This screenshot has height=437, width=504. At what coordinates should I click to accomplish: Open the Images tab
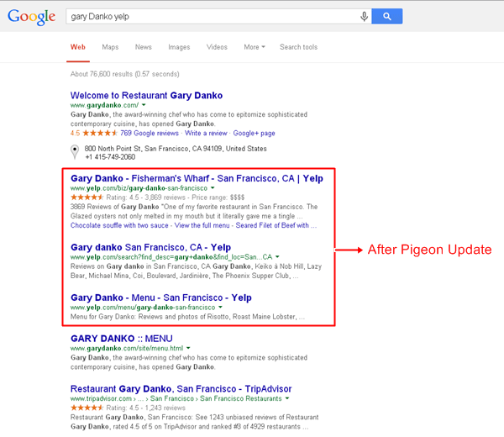(179, 47)
